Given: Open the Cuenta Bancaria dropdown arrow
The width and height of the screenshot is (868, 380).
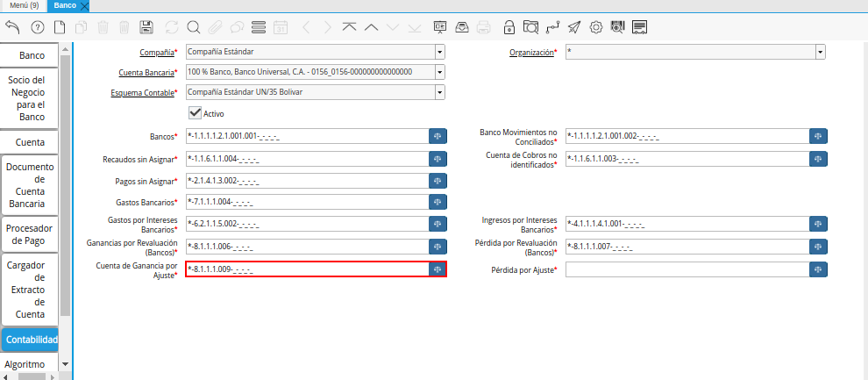Looking at the screenshot, I should pyautogui.click(x=439, y=72).
